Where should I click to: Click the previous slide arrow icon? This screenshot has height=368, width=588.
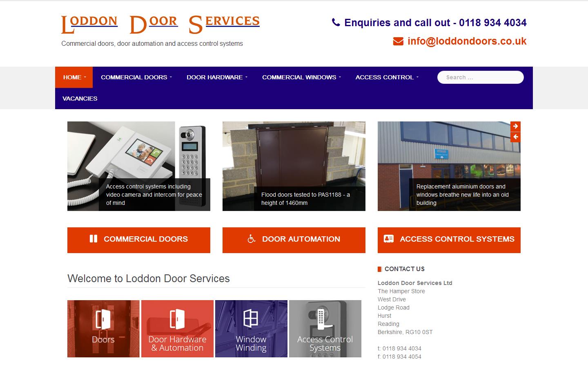pos(515,137)
